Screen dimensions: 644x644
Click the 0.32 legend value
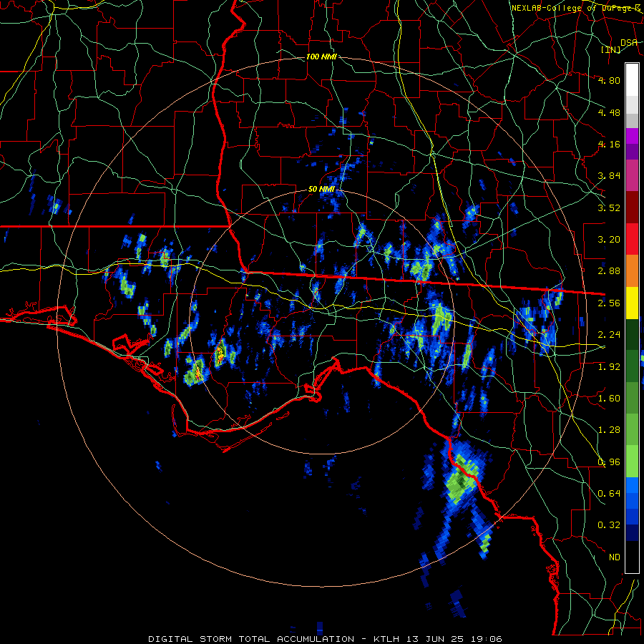[609, 525]
